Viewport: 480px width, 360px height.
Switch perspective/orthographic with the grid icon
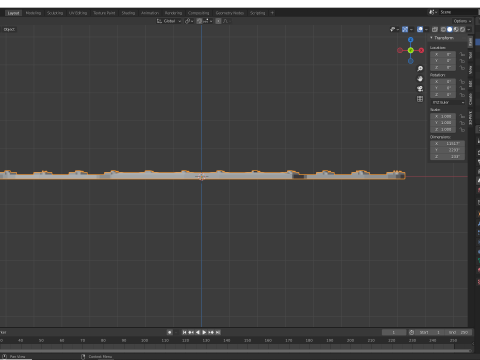(420, 99)
